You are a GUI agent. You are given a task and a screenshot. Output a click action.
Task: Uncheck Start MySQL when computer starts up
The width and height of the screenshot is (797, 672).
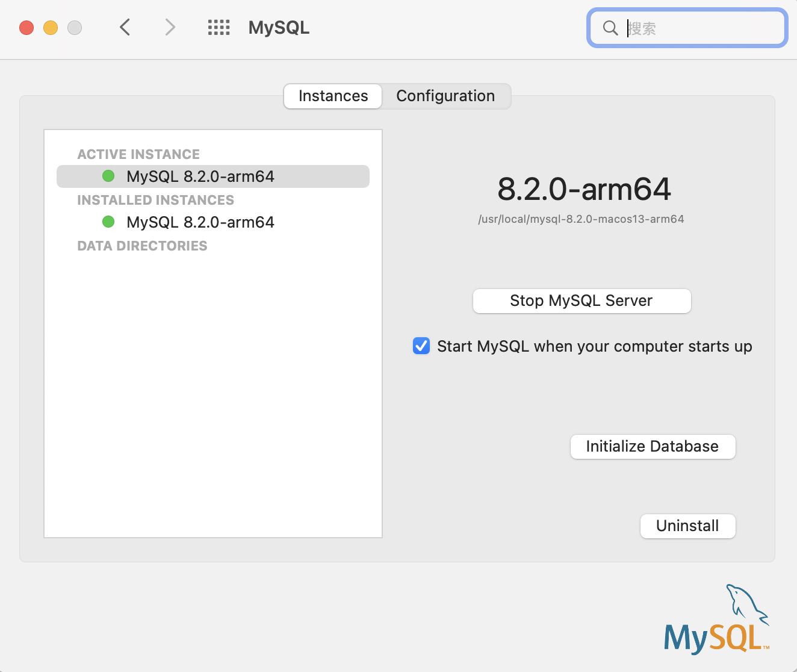421,346
